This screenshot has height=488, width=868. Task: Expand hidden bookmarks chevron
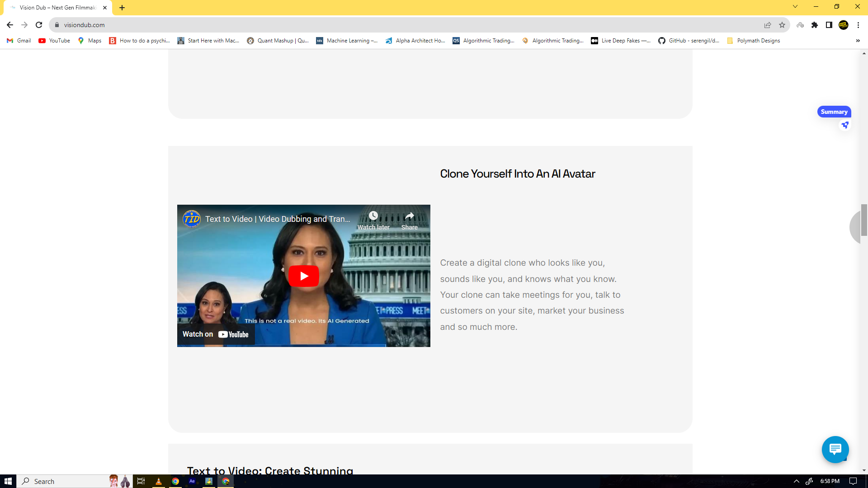858,41
